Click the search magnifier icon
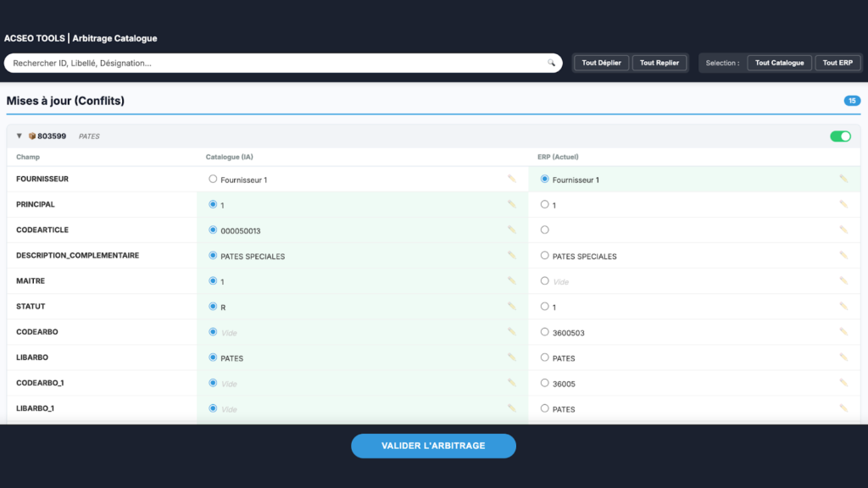Image resolution: width=868 pixels, height=488 pixels. [551, 63]
